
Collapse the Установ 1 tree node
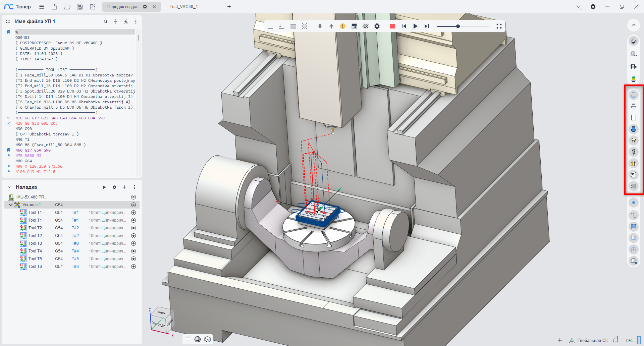11,205
